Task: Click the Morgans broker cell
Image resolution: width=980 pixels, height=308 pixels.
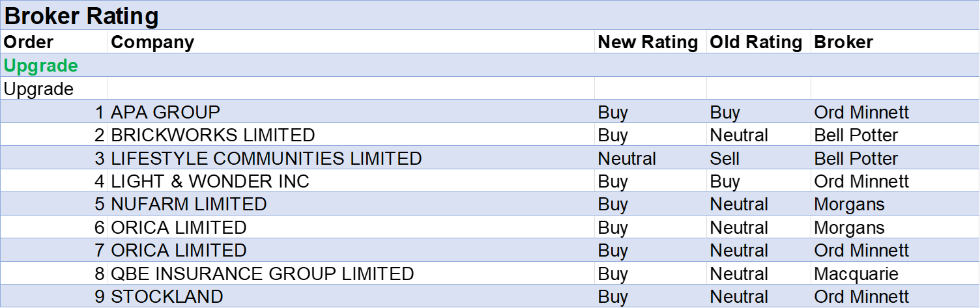Action: pyautogui.click(x=849, y=204)
